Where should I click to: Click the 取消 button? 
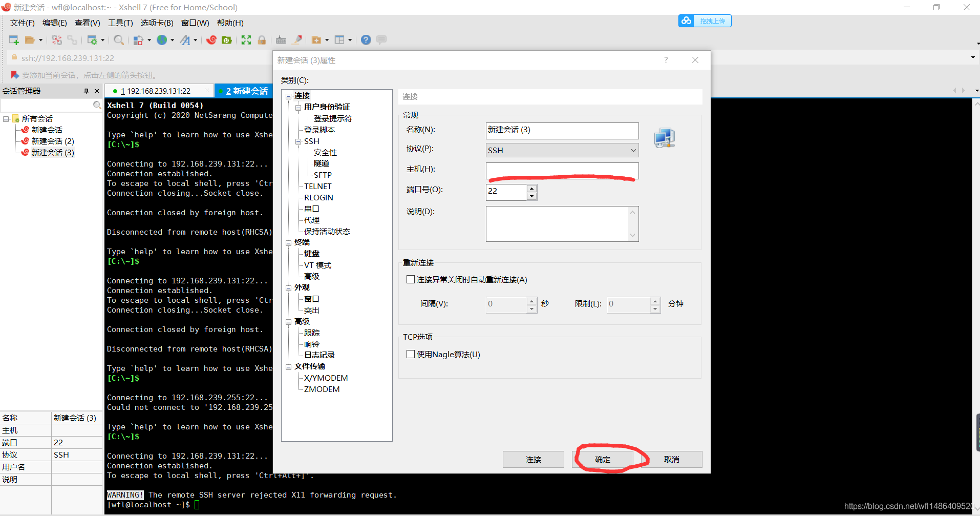click(x=672, y=460)
